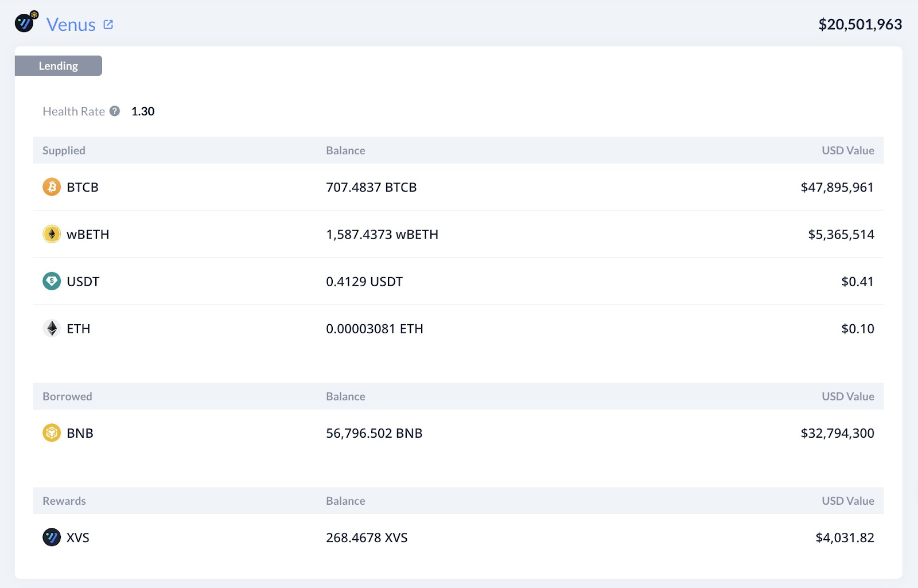Click the total value $20,501,963
Viewport: 918px width, 588px height.
[859, 24]
